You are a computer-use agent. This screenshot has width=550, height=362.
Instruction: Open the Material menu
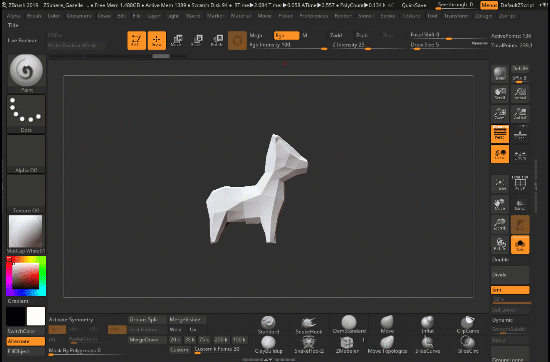pyautogui.click(x=241, y=16)
